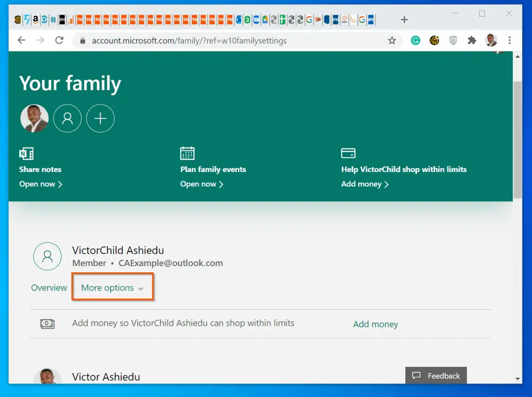
Task: Click the Feedback button
Action: tap(436, 376)
